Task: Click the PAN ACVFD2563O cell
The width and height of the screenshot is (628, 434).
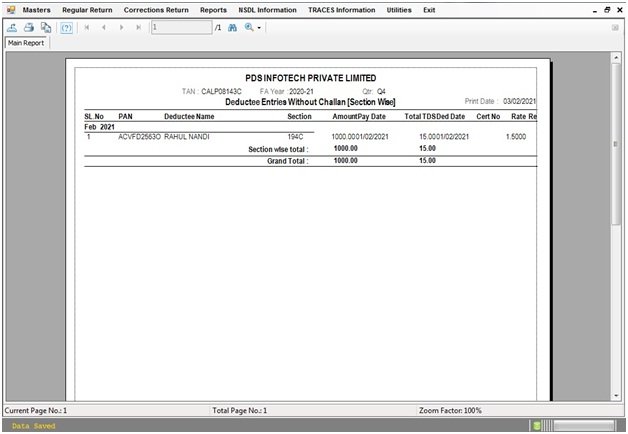Action: [139, 137]
